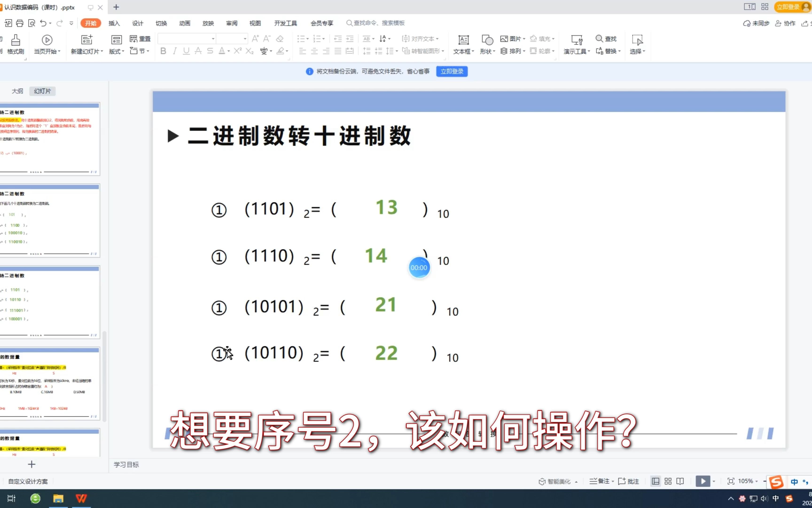Open the Review (审阅) ribbon tab
The image size is (812, 508).
[231, 23]
